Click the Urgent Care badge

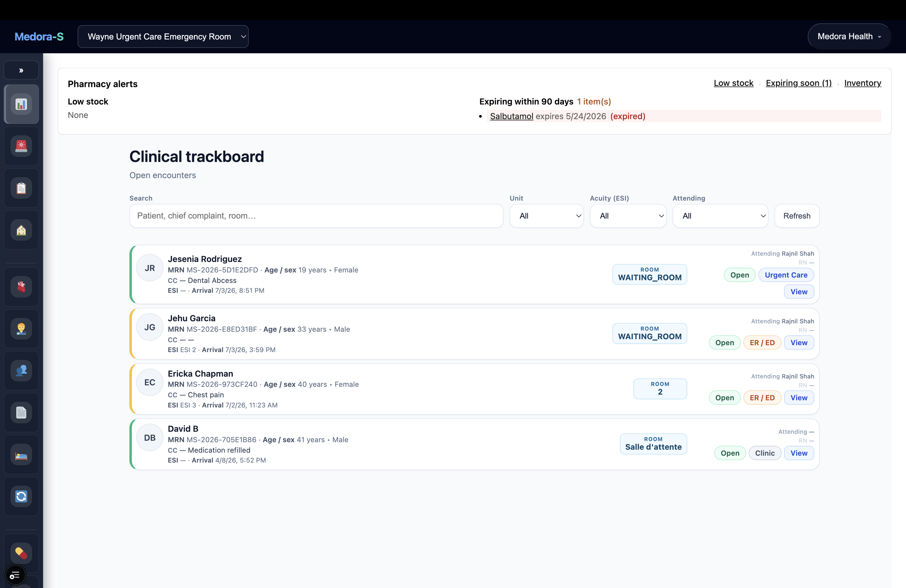point(786,275)
